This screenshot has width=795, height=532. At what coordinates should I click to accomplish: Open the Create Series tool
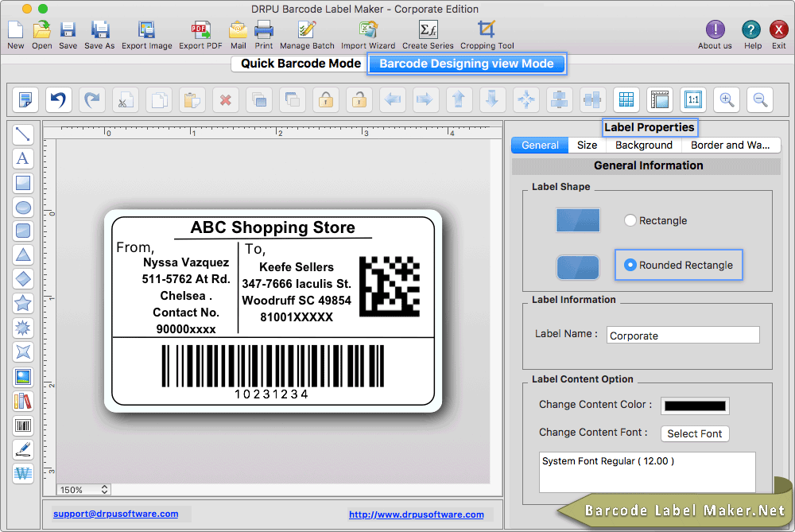coord(428,30)
